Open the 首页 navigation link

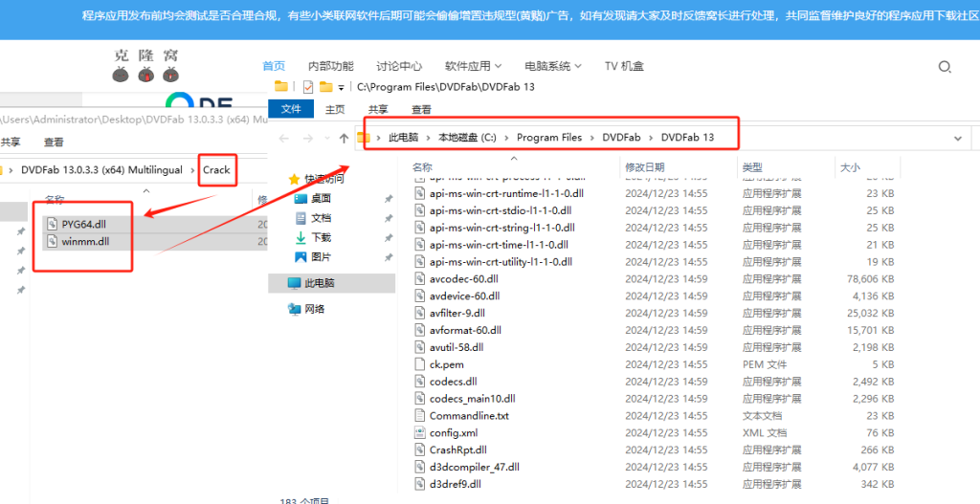coord(274,66)
